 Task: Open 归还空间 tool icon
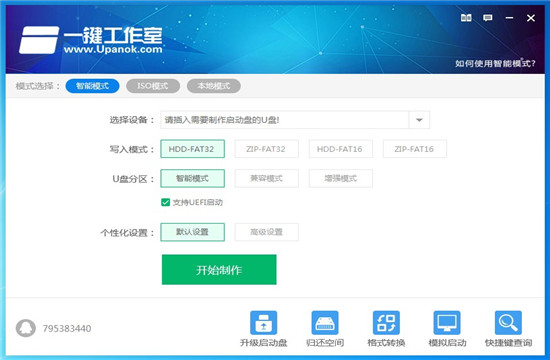coord(325,323)
